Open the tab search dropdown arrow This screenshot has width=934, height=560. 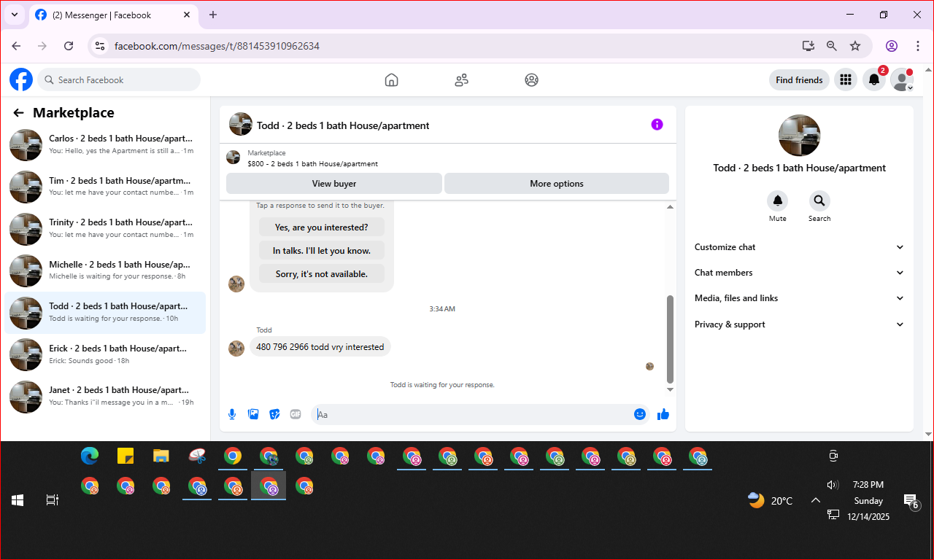tap(14, 15)
